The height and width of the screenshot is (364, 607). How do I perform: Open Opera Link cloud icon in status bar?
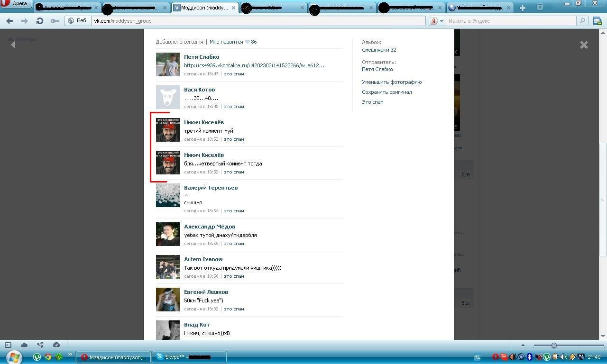coord(24,345)
